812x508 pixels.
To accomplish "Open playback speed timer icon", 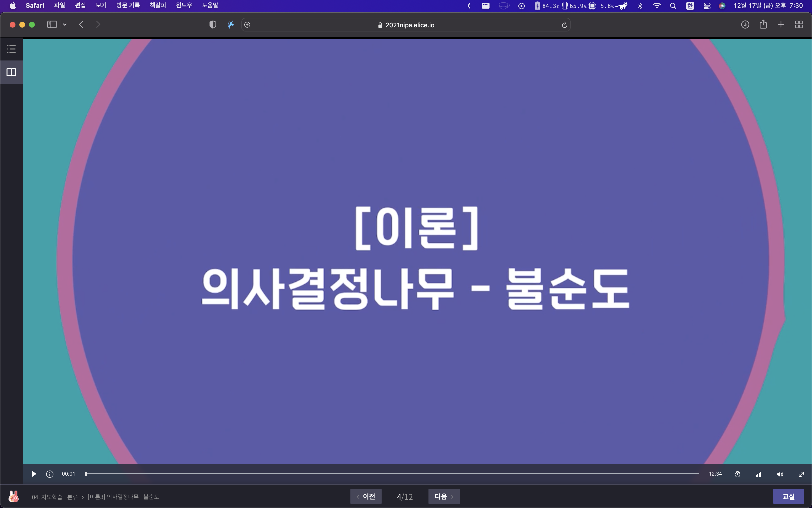I will click(x=738, y=474).
